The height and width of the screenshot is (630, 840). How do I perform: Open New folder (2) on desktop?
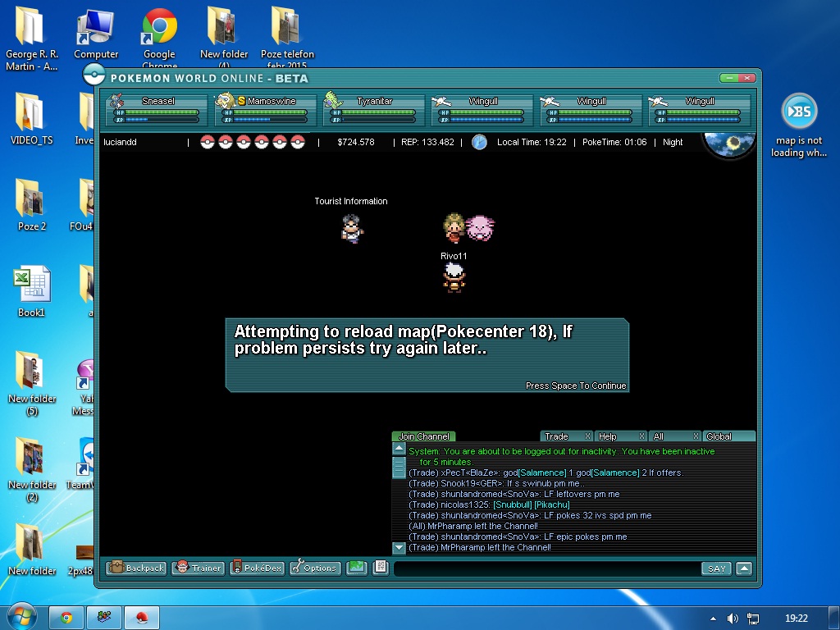pyautogui.click(x=32, y=469)
